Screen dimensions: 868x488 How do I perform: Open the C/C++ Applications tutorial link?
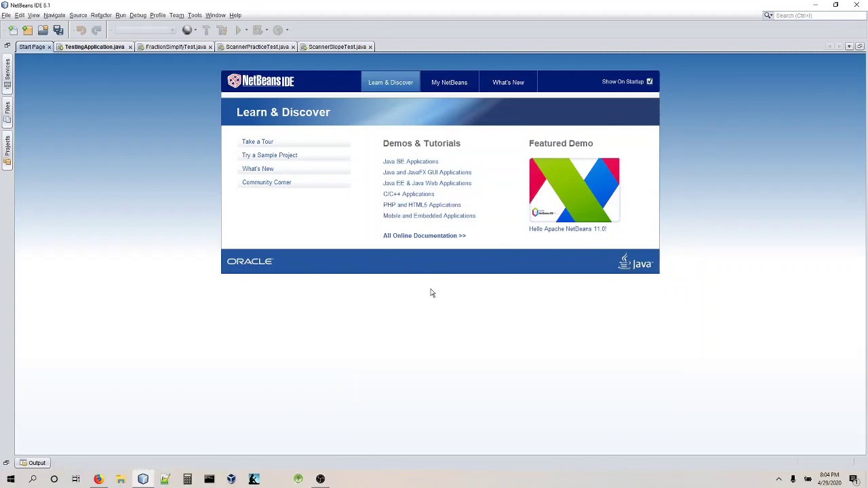coord(408,194)
